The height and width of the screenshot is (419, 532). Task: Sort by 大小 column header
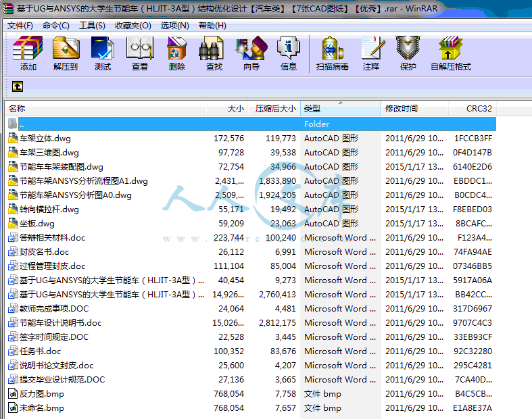(227, 109)
